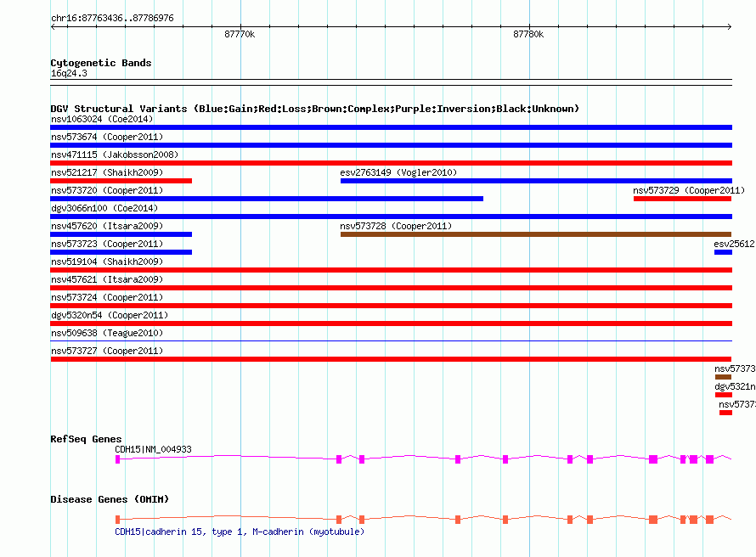Viewport: 756px width, 557px height.
Task: Click the 16q24.3 band label
Action: [69, 73]
